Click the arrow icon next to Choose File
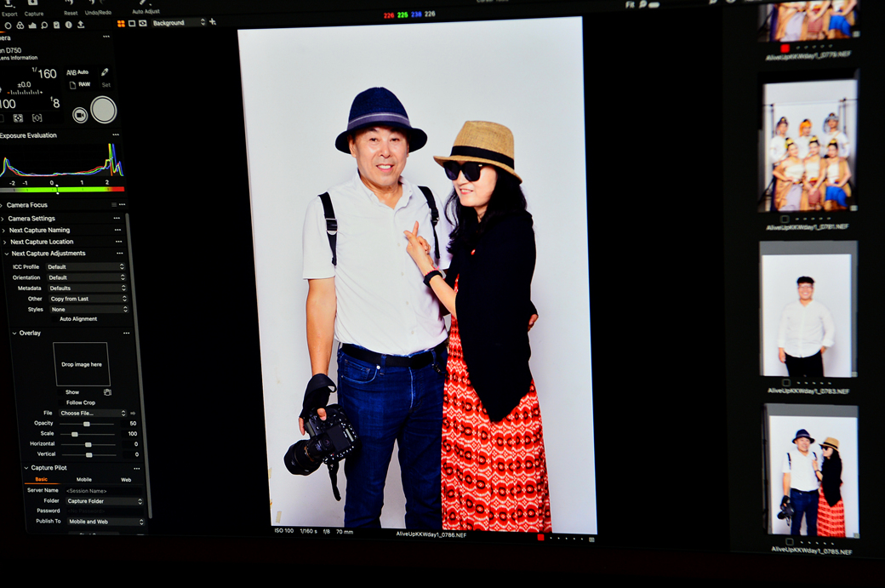Image resolution: width=885 pixels, height=588 pixels. click(133, 413)
